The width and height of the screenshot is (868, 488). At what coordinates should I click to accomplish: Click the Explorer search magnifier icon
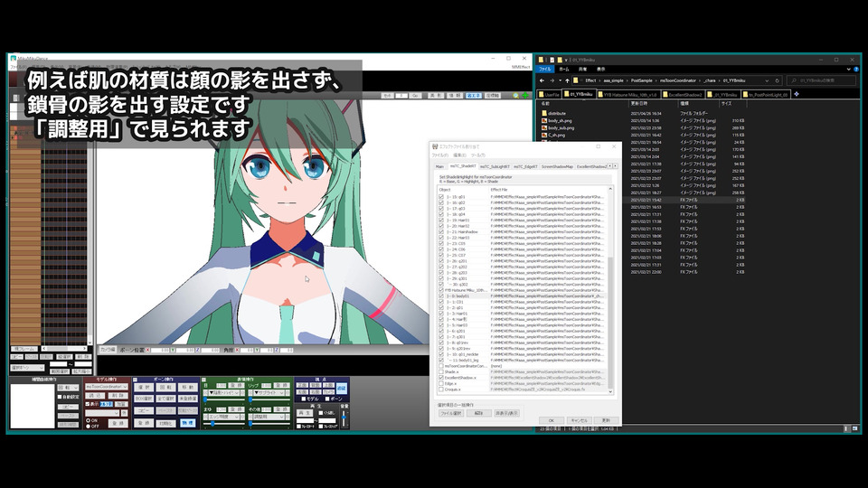click(x=795, y=80)
